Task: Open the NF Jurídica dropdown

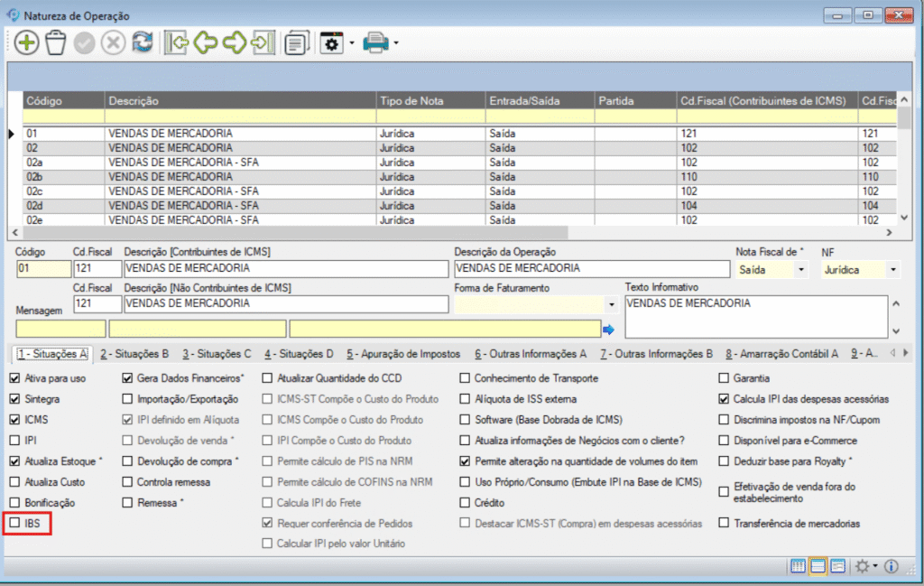Action: pos(893,269)
